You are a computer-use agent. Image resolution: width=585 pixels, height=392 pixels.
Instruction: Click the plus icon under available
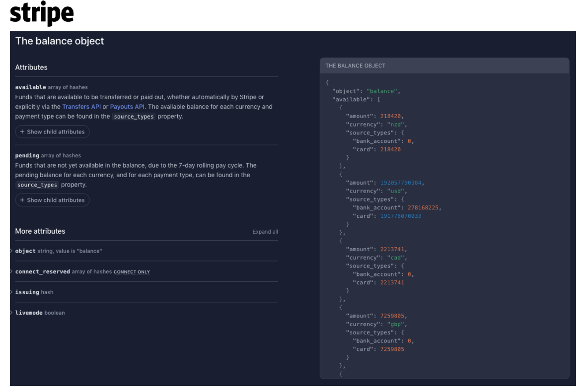(22, 132)
